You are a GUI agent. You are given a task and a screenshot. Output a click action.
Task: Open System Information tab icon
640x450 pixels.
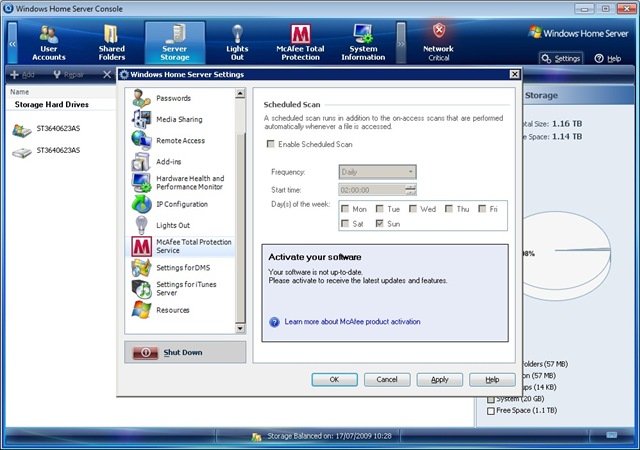[x=363, y=33]
